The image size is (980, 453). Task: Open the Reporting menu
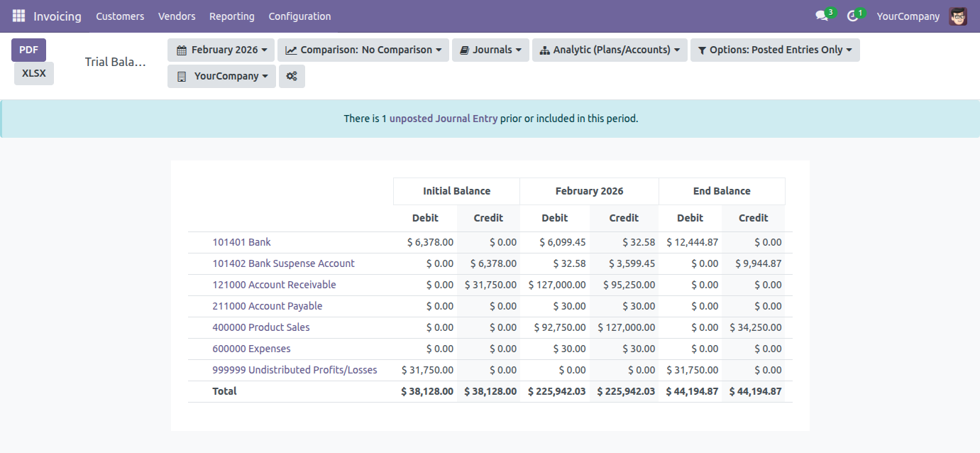point(231,16)
